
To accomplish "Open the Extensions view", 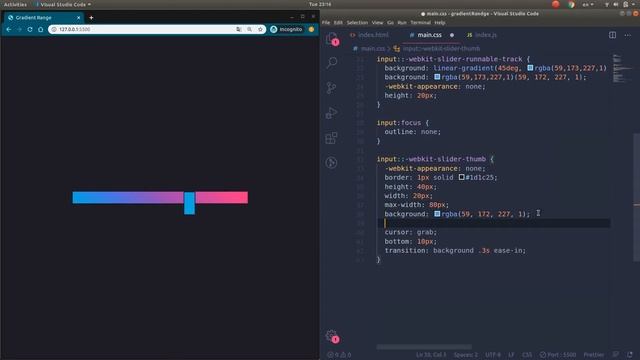I will 331,138.
